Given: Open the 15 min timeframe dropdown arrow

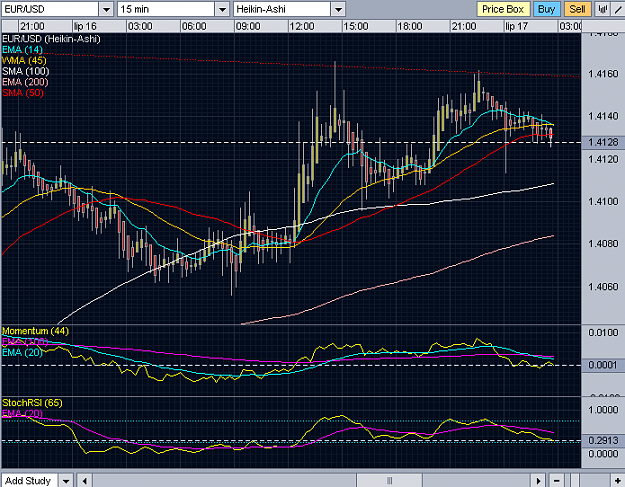Looking at the screenshot, I should (x=222, y=9).
